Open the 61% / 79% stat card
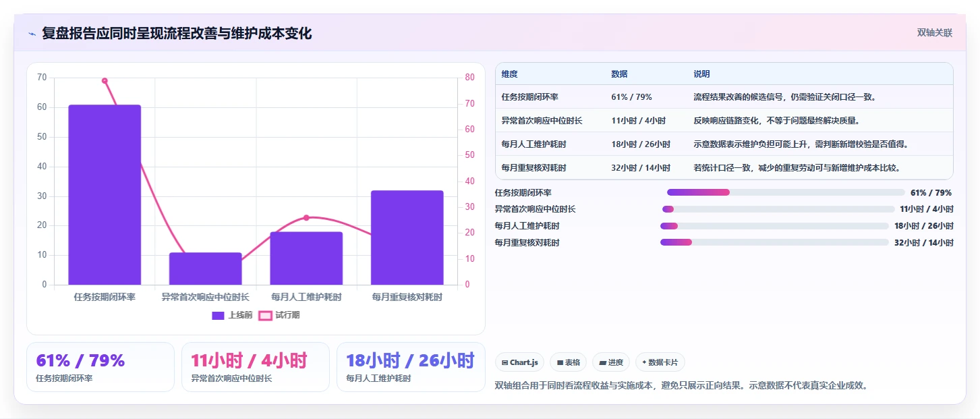 [x=100, y=367]
